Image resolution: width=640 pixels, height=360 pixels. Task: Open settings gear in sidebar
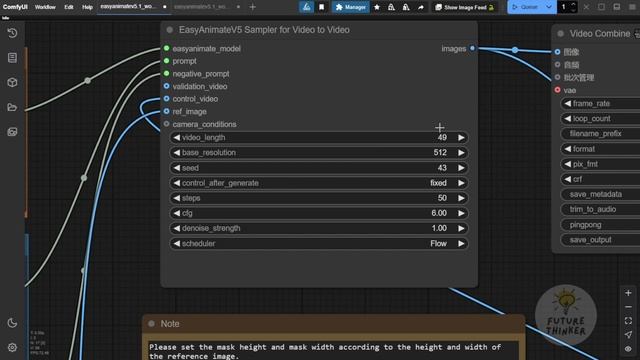[12, 347]
